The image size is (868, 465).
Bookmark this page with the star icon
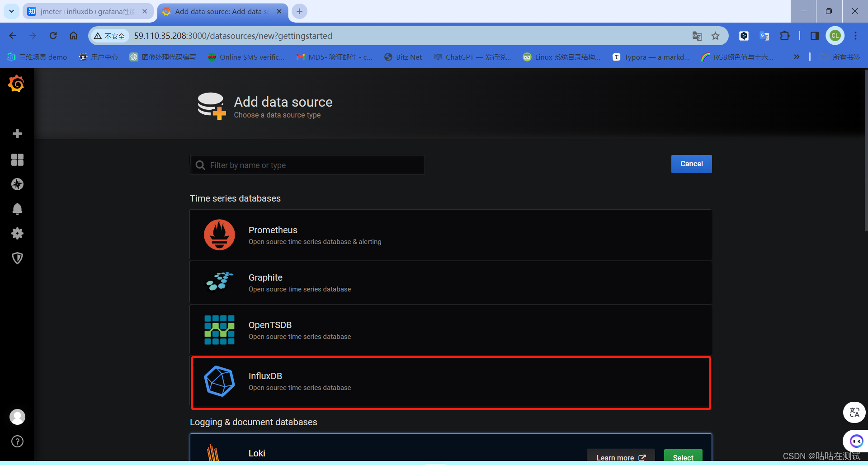pyautogui.click(x=715, y=36)
